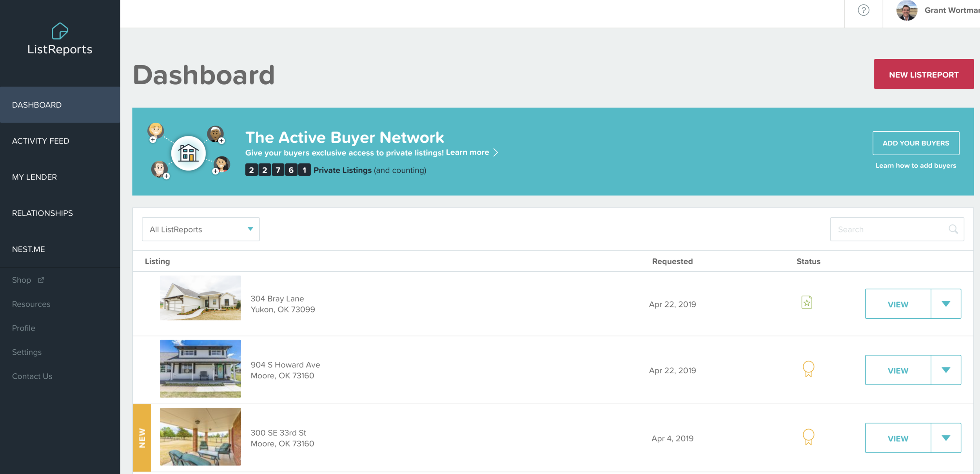
Task: Open the help question mark icon
Action: [x=864, y=10]
